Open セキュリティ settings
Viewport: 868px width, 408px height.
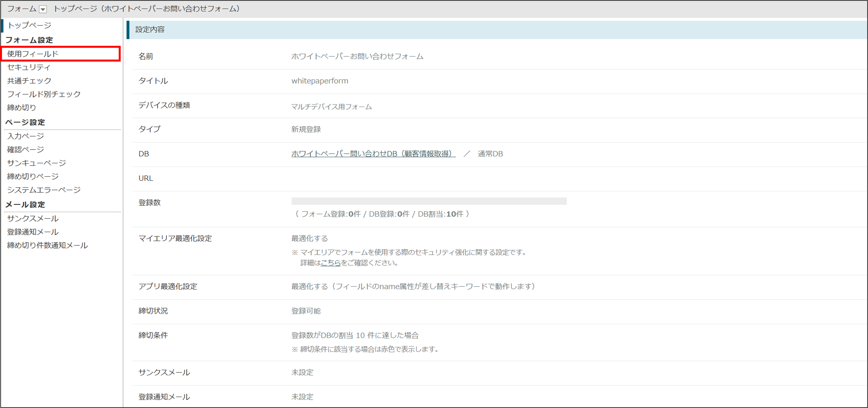[29, 67]
